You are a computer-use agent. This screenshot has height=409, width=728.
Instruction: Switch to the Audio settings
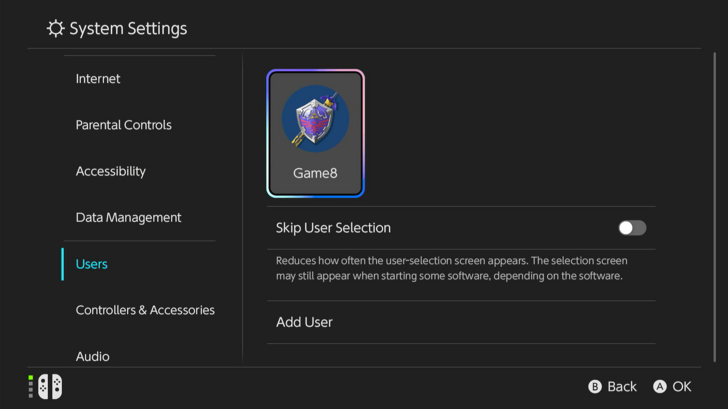93,356
